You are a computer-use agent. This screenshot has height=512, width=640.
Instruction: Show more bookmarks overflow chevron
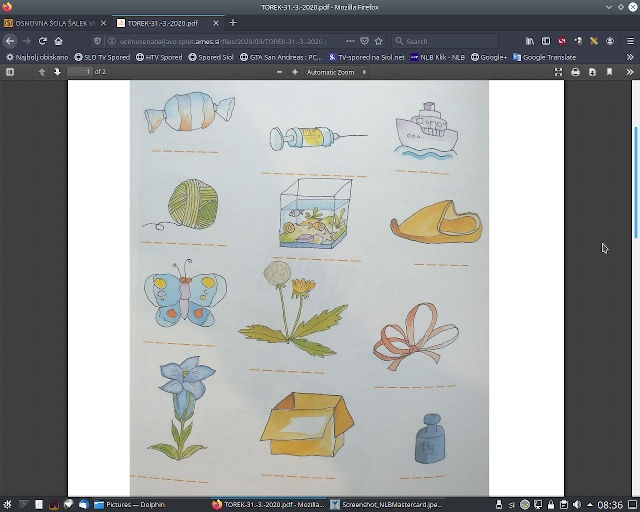[x=630, y=57]
